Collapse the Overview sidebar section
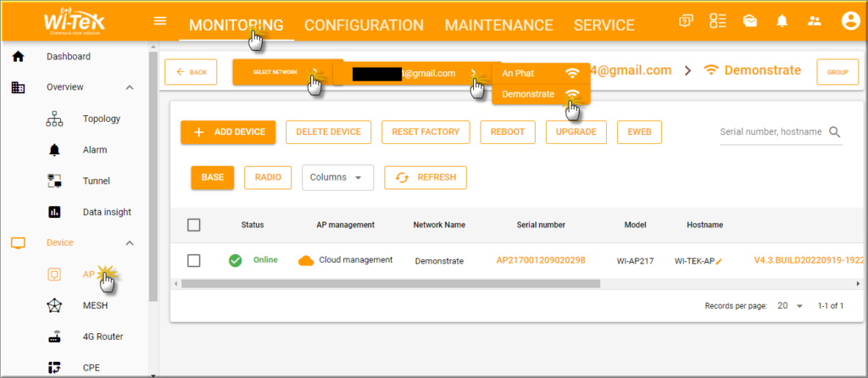Viewport: 868px width, 378px height. [130, 87]
